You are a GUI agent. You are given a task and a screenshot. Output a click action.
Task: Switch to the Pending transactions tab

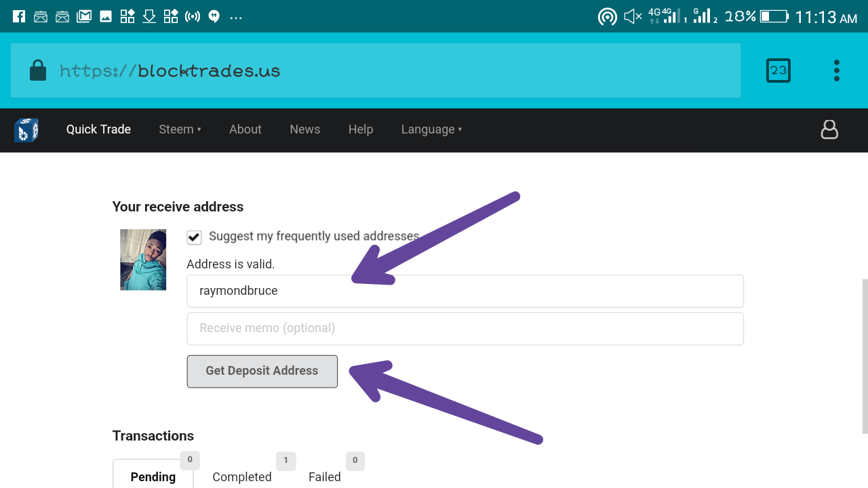pos(153,474)
